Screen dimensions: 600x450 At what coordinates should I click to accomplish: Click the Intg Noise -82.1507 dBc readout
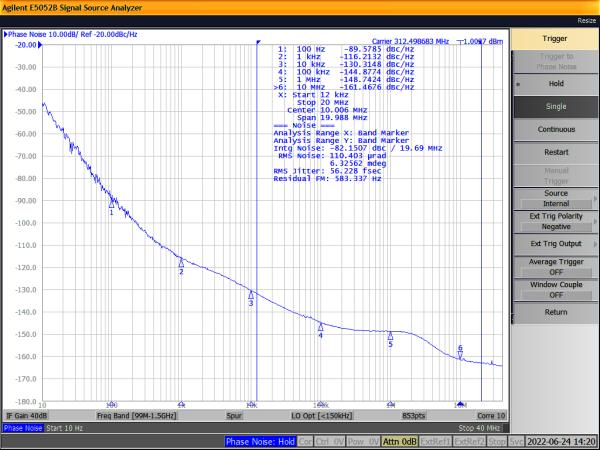(358, 148)
